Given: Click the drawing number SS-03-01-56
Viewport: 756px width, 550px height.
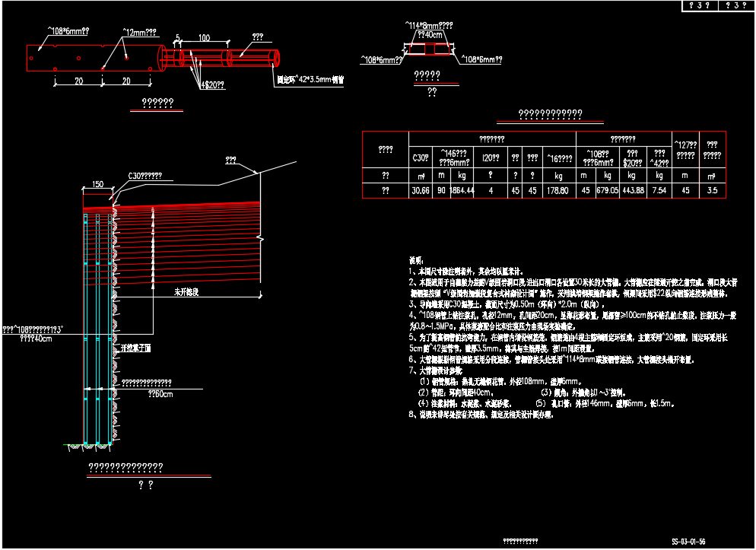Looking at the screenshot, I should coord(688,542).
